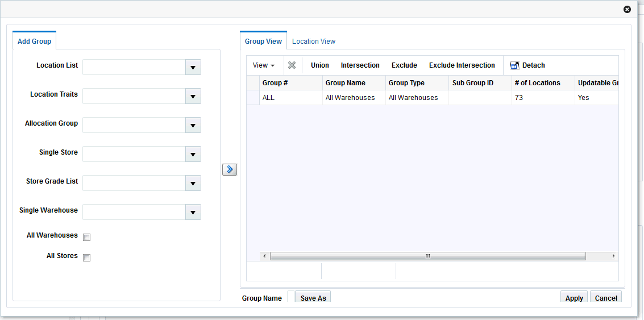Click the Allocation Group input field
The width and height of the screenshot is (644, 320).
pos(134,125)
